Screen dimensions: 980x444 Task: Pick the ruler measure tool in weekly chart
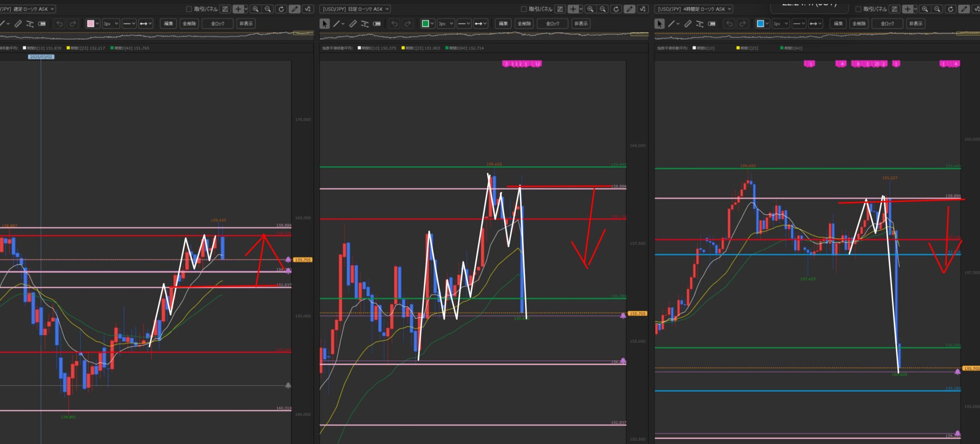[x=18, y=24]
